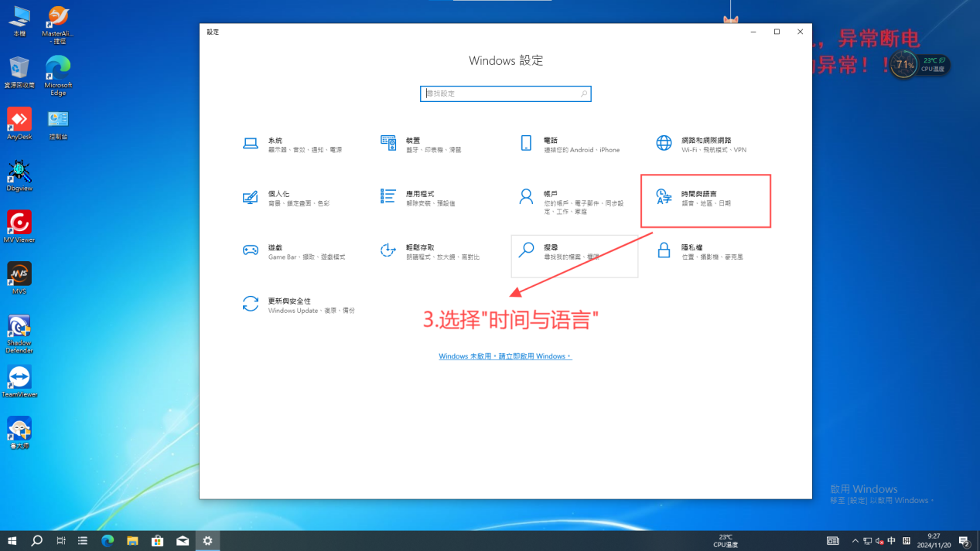Open the Windows Start menu
This screenshot has width=980, height=551.
tap(12, 541)
